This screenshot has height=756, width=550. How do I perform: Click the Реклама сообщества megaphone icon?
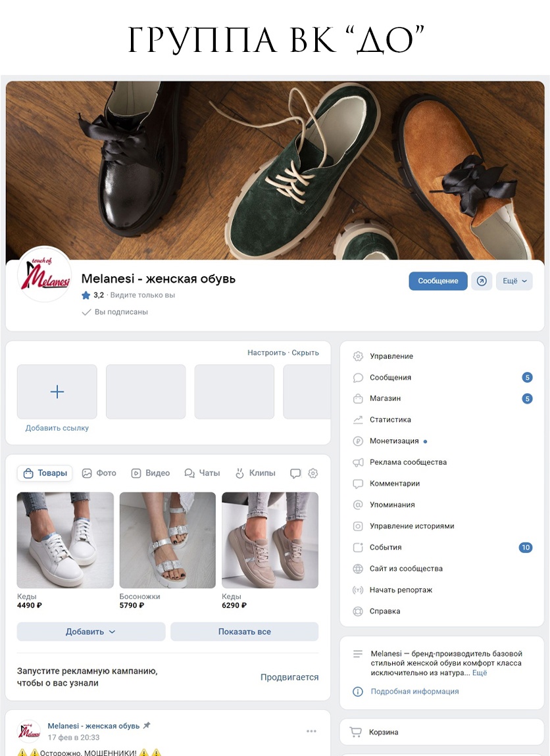(358, 462)
